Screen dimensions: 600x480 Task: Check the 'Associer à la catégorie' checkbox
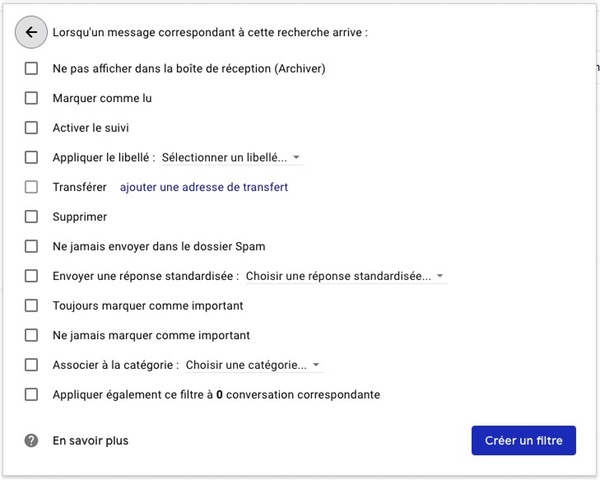(x=32, y=365)
